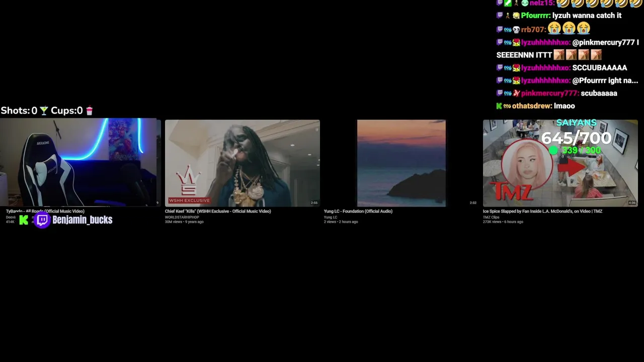The height and width of the screenshot is (362, 644).
Task: Click the Shots:0 counter text
Action: [19, 111]
